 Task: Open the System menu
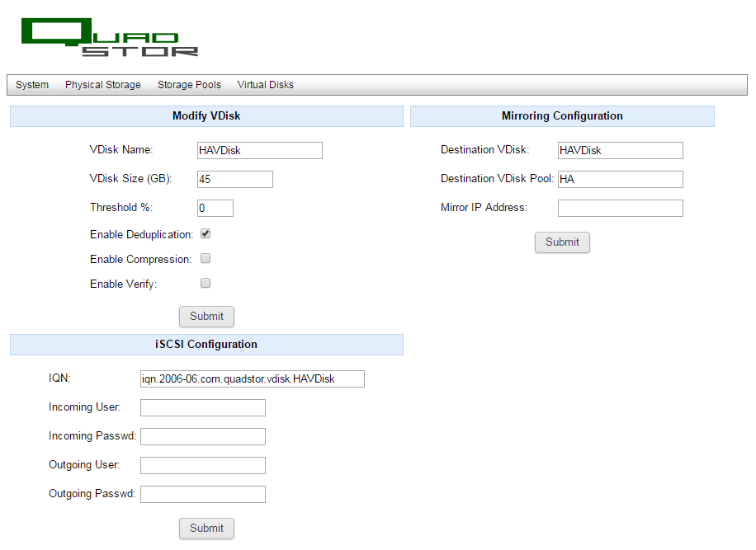[32, 85]
